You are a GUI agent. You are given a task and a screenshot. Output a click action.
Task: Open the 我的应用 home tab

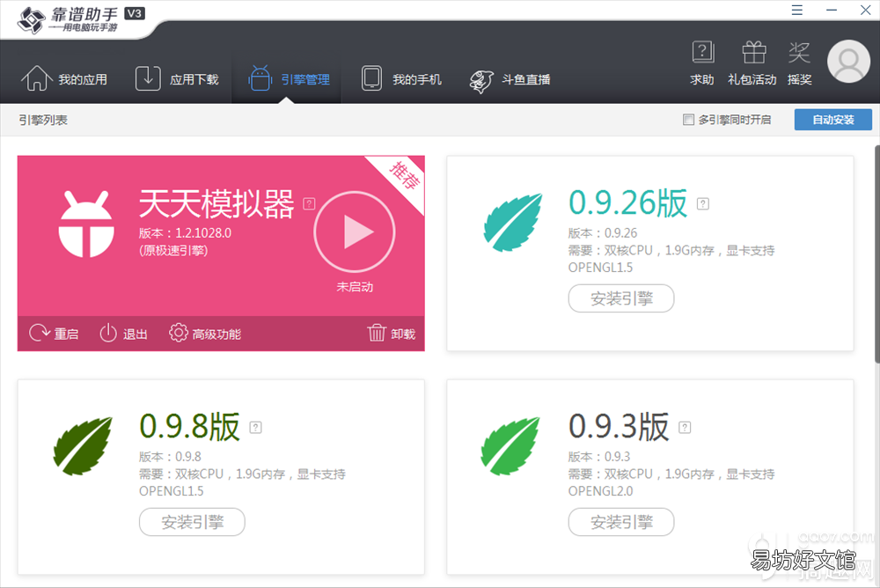pos(64,78)
